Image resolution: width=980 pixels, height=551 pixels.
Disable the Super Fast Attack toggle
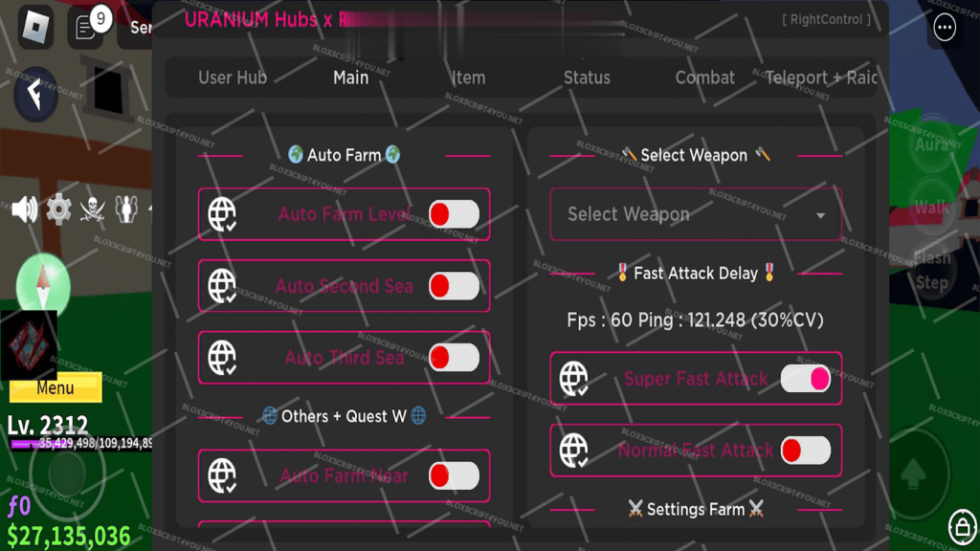[805, 379]
